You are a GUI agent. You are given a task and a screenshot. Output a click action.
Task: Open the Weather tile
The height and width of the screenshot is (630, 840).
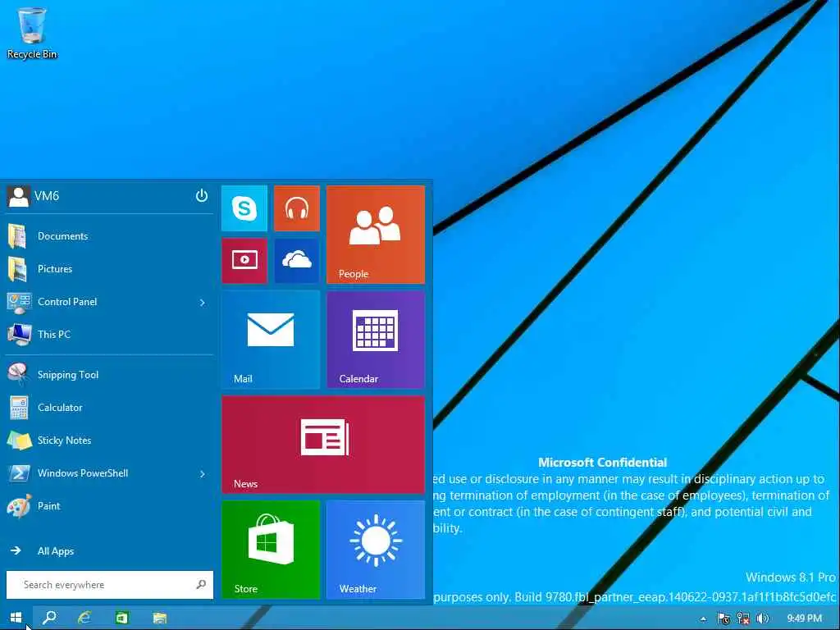click(x=376, y=550)
